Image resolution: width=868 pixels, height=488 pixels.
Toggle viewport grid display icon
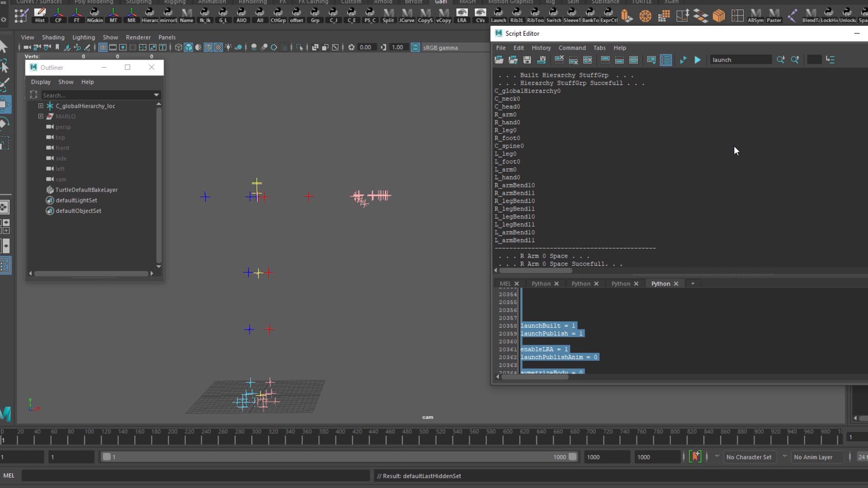point(103,47)
